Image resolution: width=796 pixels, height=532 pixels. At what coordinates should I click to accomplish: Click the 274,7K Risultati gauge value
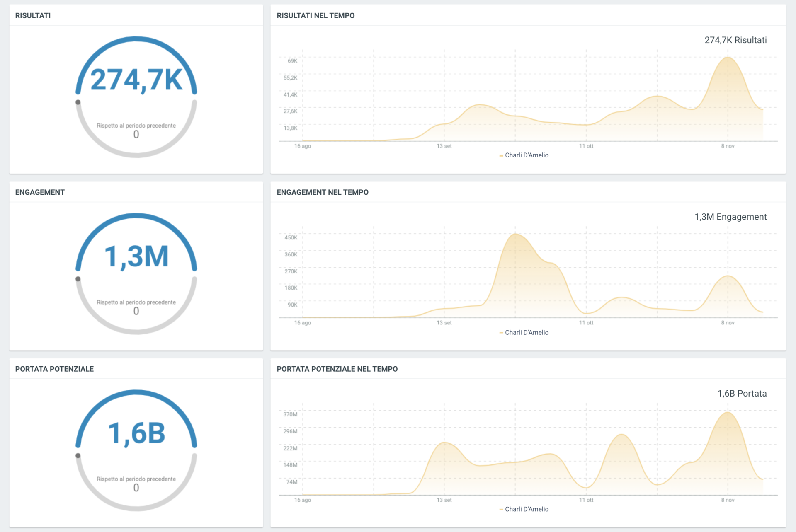[x=136, y=80]
